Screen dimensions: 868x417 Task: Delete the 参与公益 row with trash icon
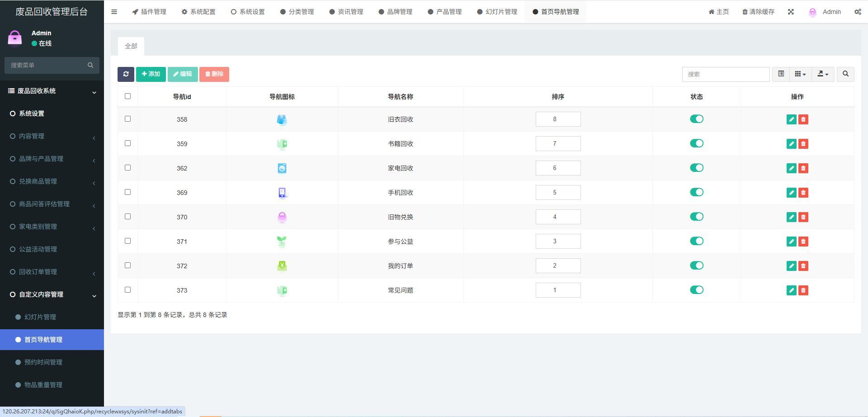(x=803, y=242)
